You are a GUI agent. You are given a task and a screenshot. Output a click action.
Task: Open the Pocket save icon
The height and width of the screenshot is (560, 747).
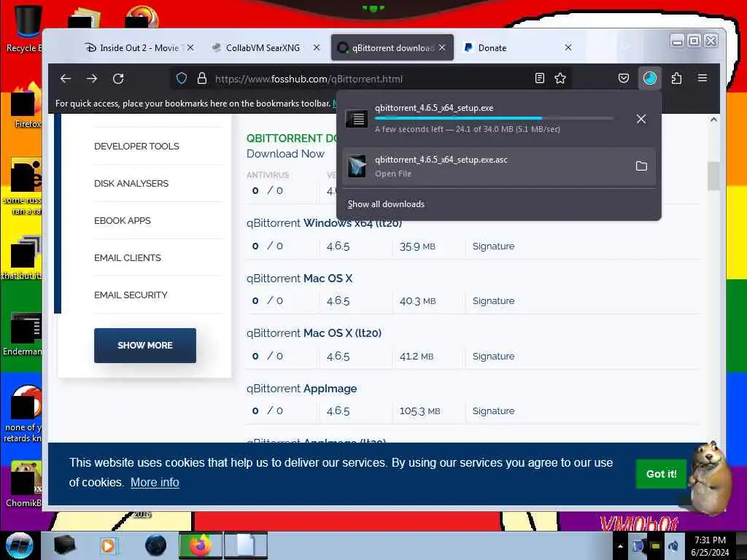click(x=623, y=78)
